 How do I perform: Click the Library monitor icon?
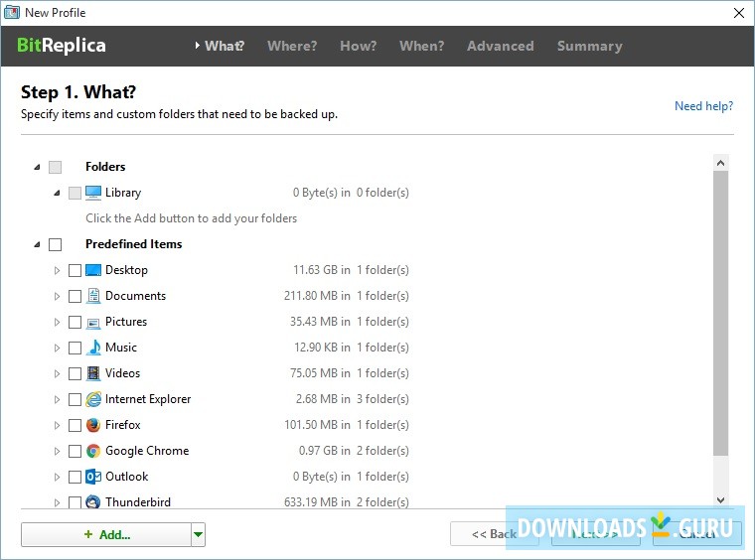93,193
